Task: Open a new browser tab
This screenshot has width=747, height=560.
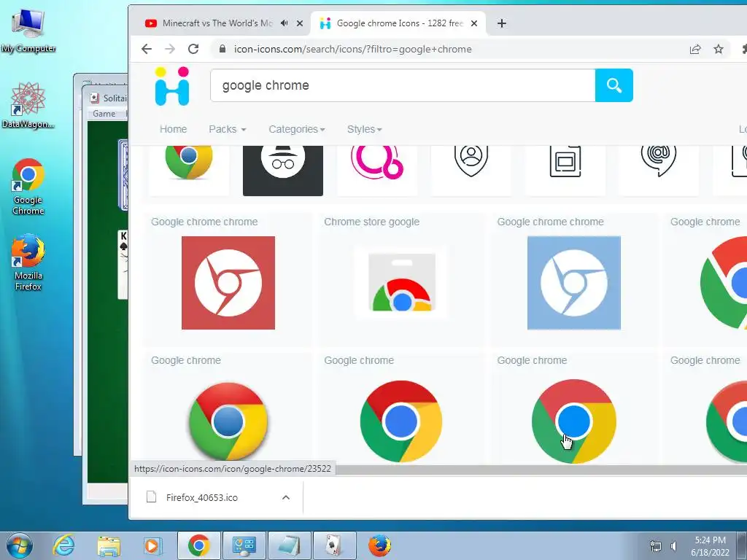Action: tap(502, 23)
